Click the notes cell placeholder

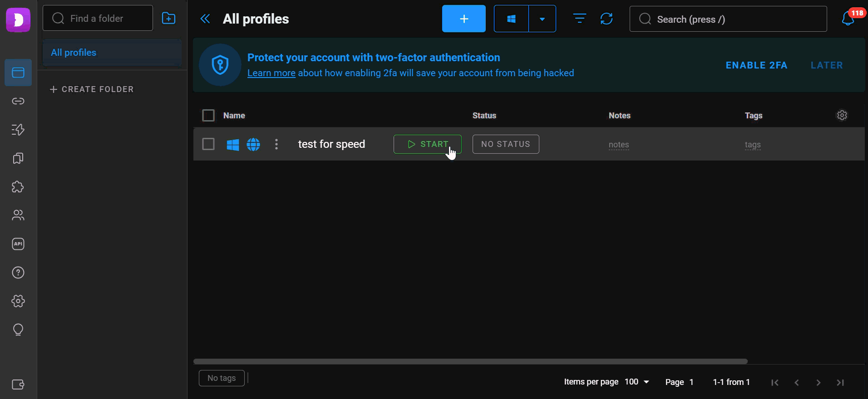[619, 145]
